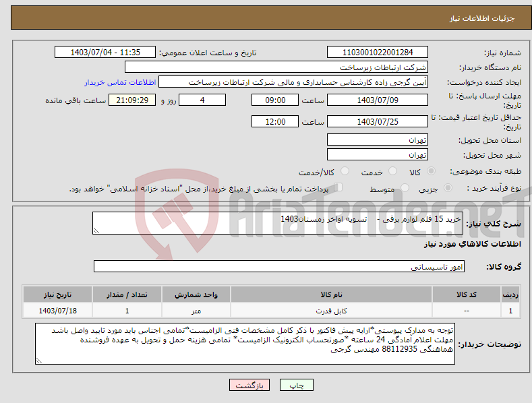Click the طبقه بندی موضوعی label
The height and width of the screenshot is (403, 532).
point(485,172)
